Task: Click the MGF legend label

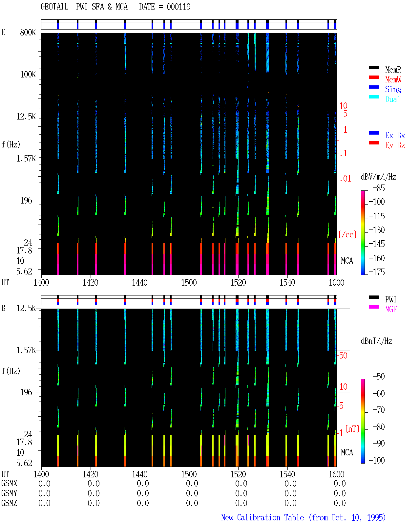Action: [x=391, y=309]
